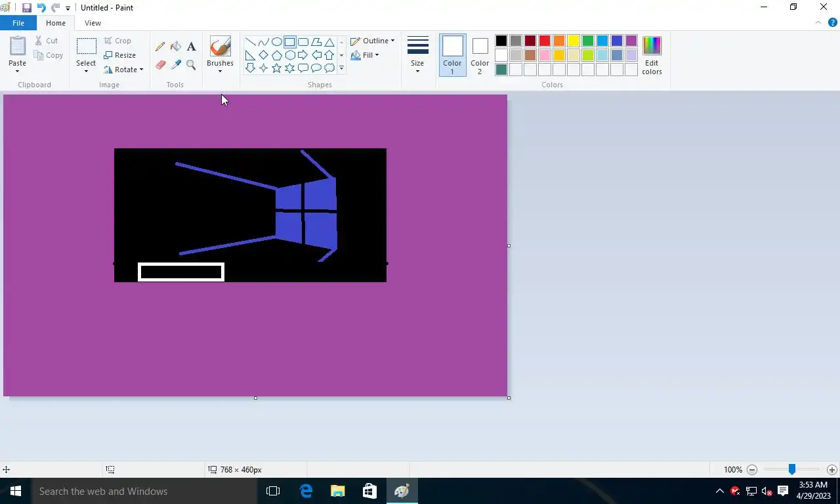Choose the Rounded rectangle shape
Screen dimensions: 840x504
(x=303, y=42)
